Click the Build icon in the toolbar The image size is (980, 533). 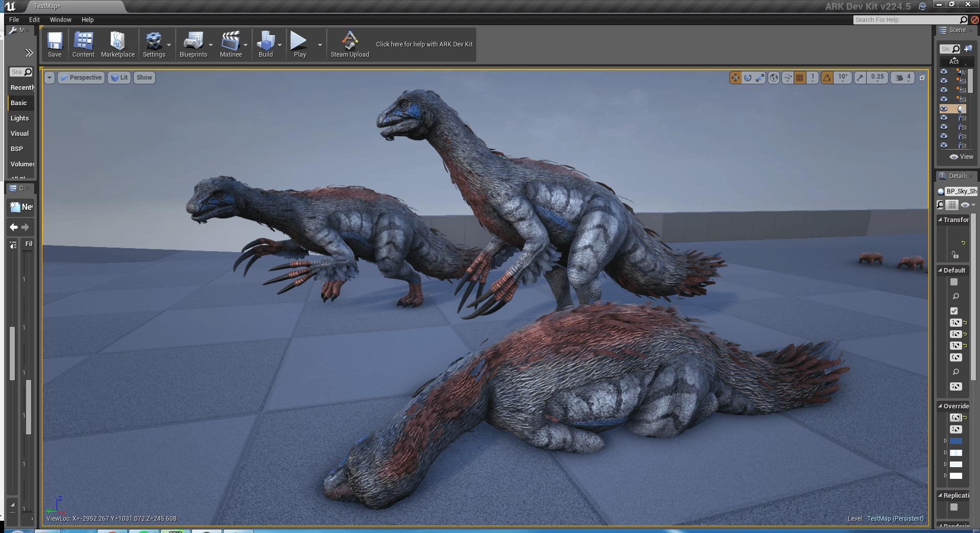pos(265,42)
